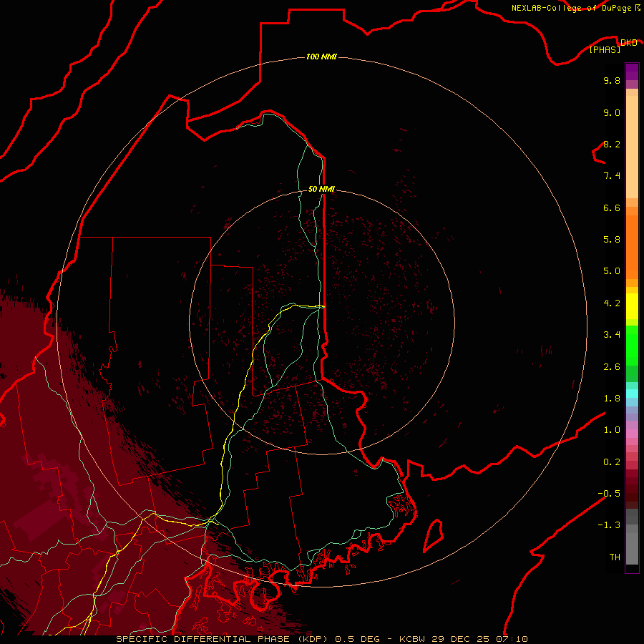644x644 pixels.
Task: Click the 8.2 legend value
Action: coord(612,144)
